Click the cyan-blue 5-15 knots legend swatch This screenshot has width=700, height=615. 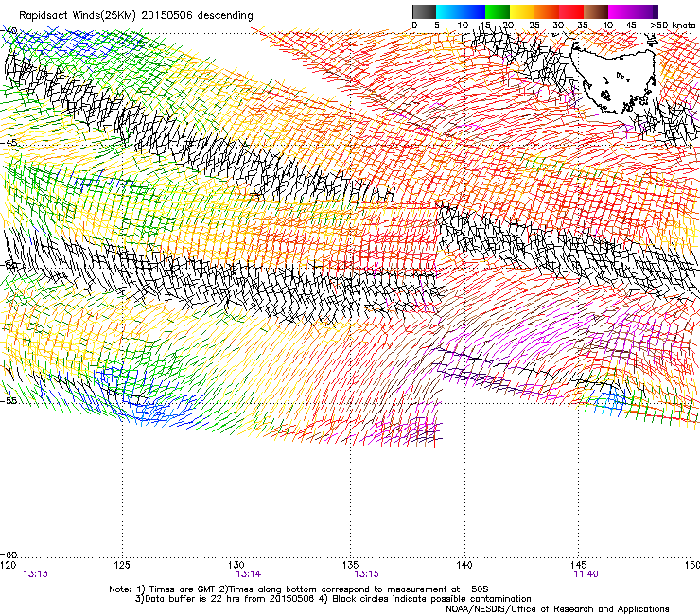pos(461,11)
